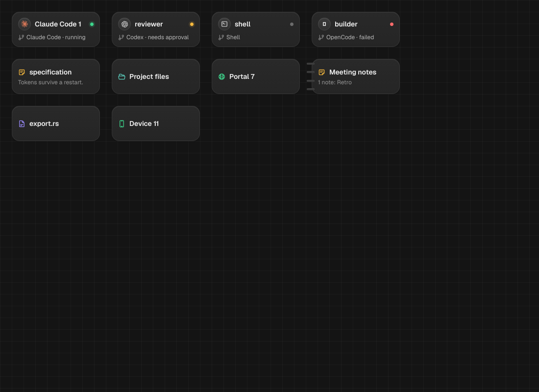Screen dimensions: 539x392
Task: Select the Claude Code 1 card title
Action: 58,24
